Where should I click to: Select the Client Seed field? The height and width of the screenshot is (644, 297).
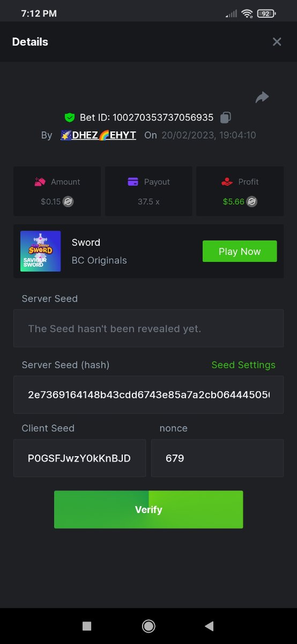click(x=79, y=458)
